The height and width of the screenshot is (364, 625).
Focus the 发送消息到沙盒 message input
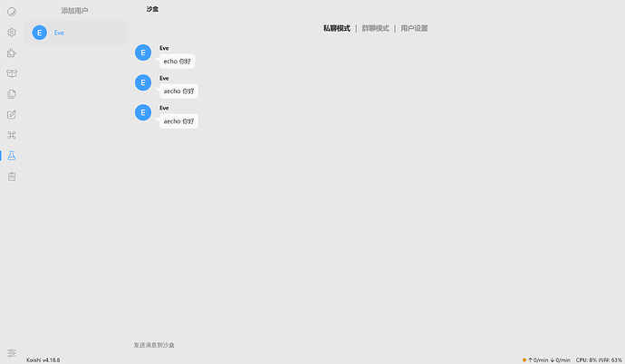(x=375, y=345)
